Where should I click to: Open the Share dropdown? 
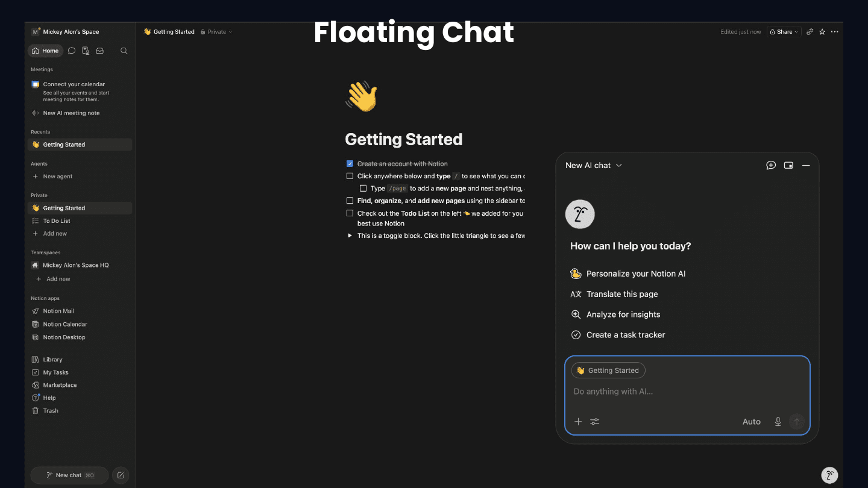[x=784, y=32]
